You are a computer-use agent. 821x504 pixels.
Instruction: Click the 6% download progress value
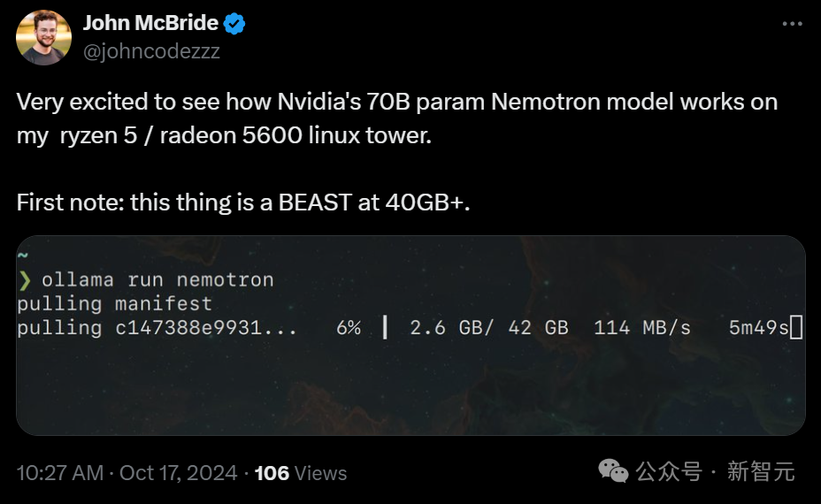click(x=349, y=328)
